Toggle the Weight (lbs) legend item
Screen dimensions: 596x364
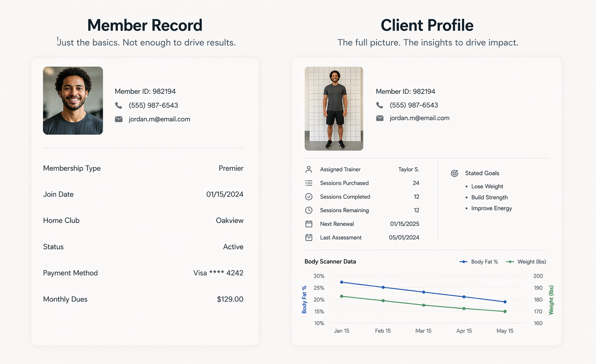coord(526,262)
